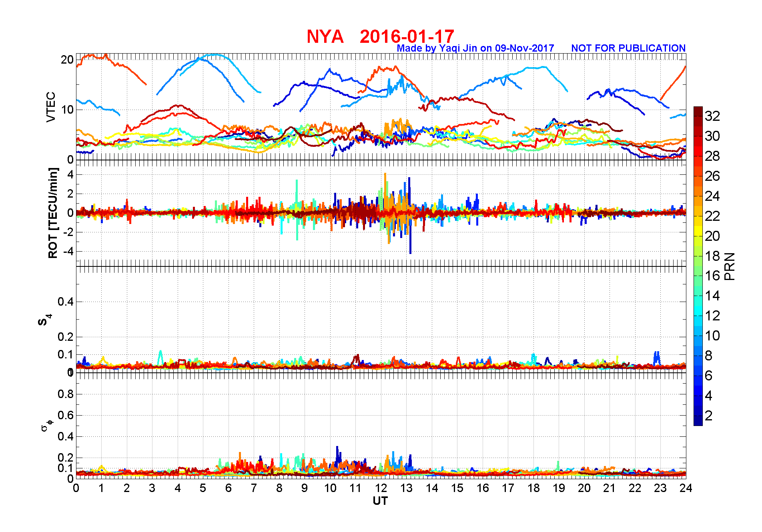Click the "PRN" colorbar label
762x532 pixels.
pos(730,266)
